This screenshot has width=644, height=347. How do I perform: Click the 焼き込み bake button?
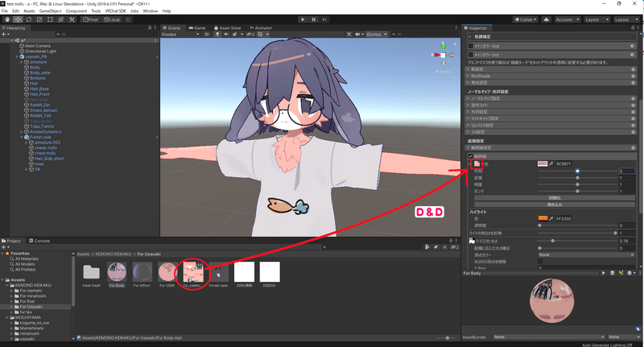click(x=555, y=204)
